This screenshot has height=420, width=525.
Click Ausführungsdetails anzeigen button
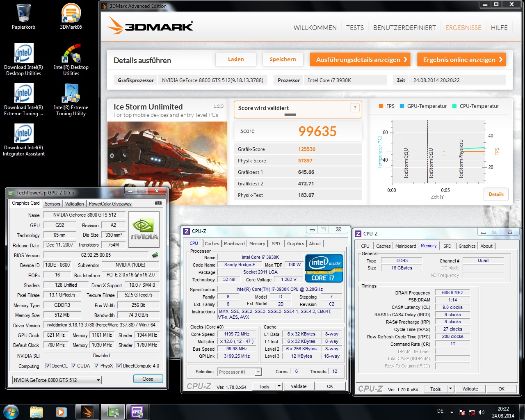point(361,59)
